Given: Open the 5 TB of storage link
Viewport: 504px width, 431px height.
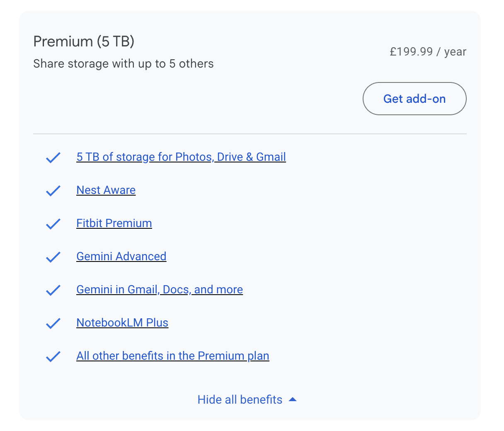Looking at the screenshot, I should (x=181, y=157).
